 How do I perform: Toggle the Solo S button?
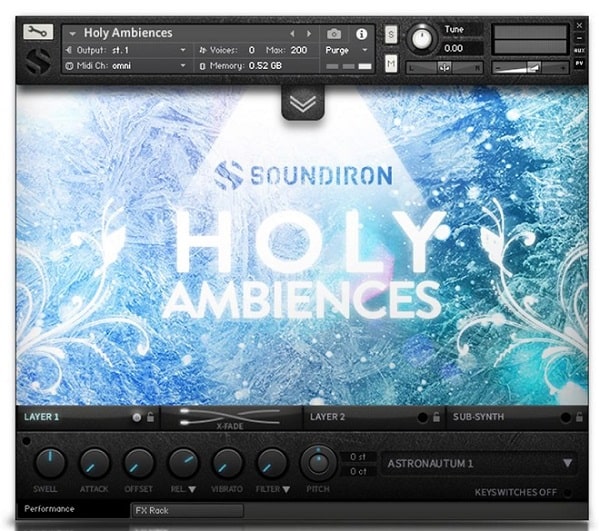coord(390,35)
